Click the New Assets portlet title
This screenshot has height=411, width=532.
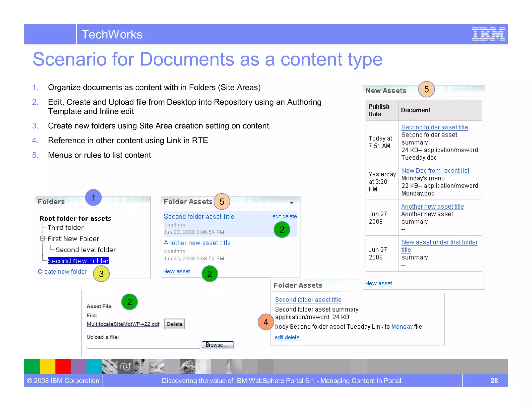coord(386,91)
